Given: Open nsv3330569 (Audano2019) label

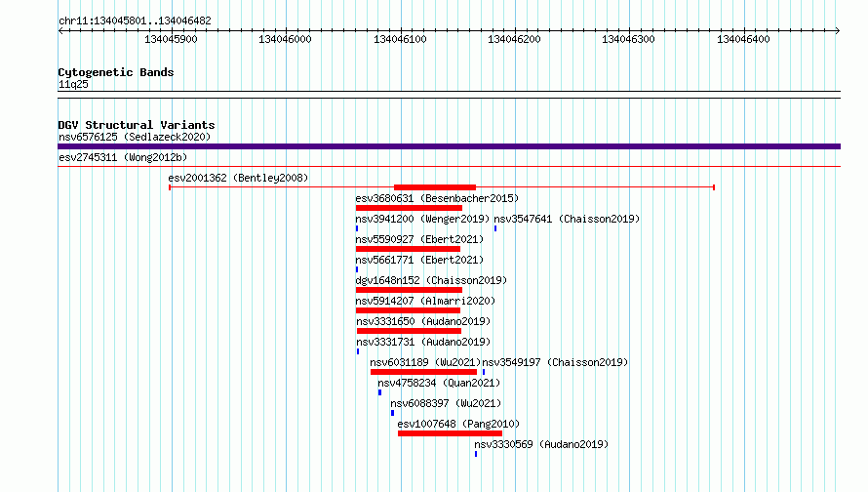Looking at the screenshot, I should (x=541, y=444).
